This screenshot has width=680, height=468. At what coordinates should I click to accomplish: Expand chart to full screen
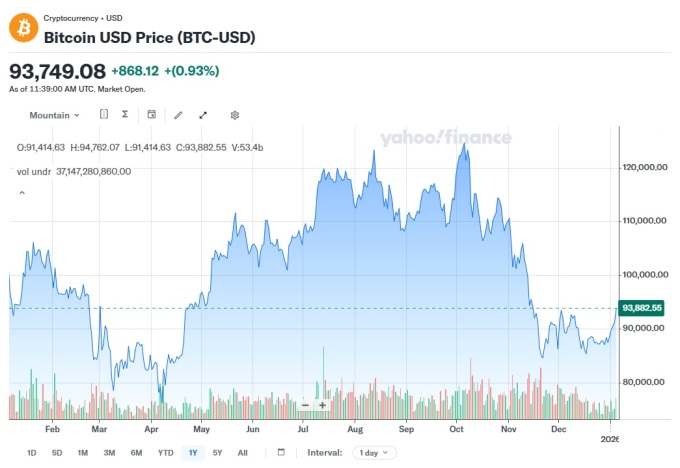203,115
